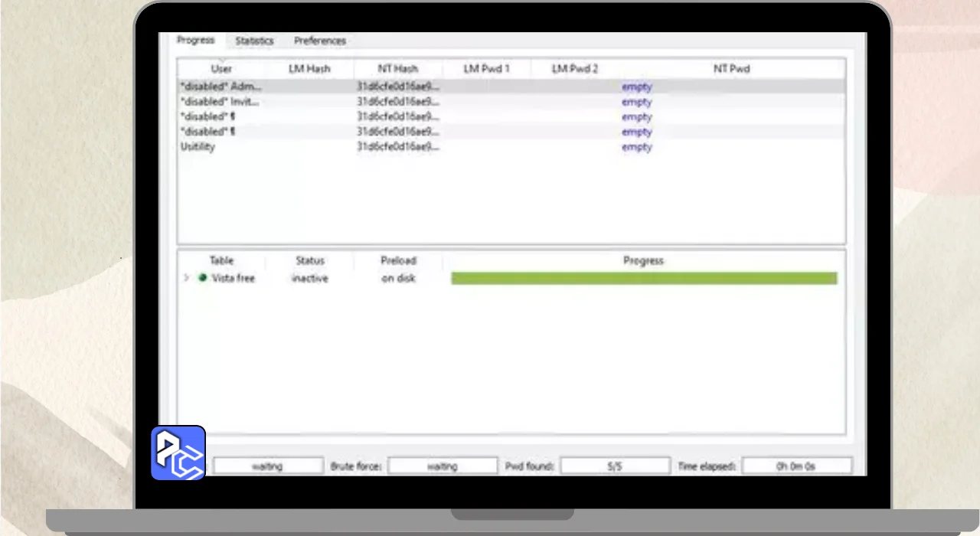Click the green status dot beside Vista free
980x536 pixels.
(x=203, y=278)
